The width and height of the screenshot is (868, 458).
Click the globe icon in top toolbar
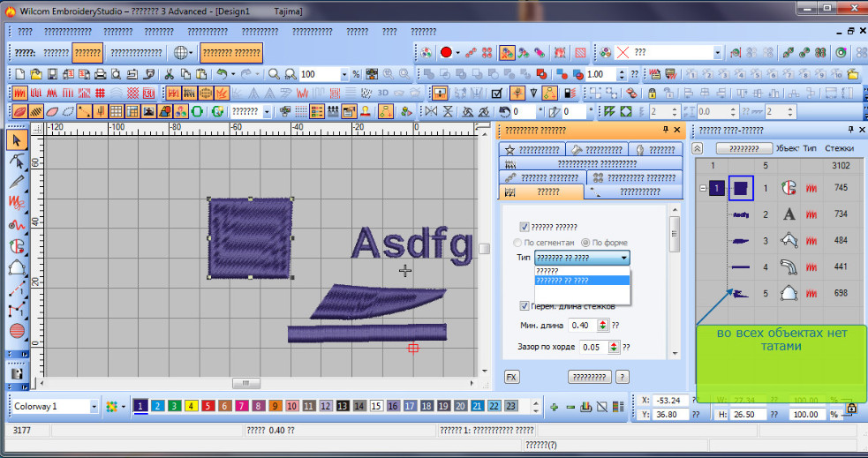point(180,52)
